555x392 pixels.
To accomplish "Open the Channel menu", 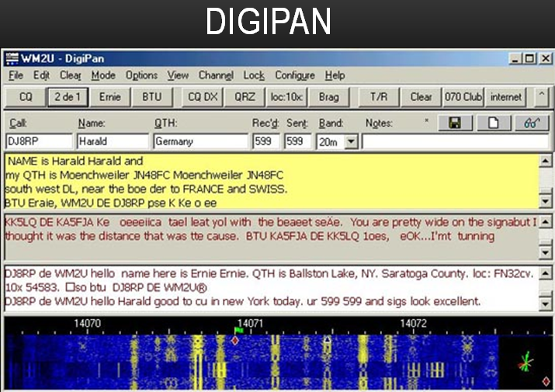I will (216, 75).
